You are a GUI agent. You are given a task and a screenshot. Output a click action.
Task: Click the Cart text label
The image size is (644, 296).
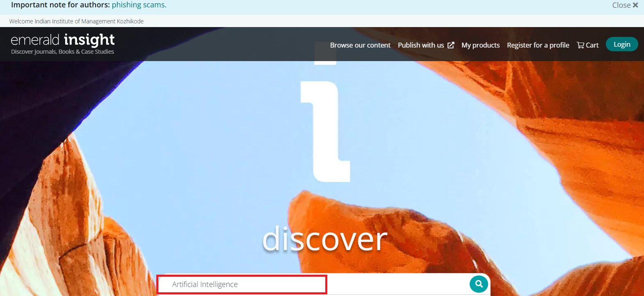(592, 45)
